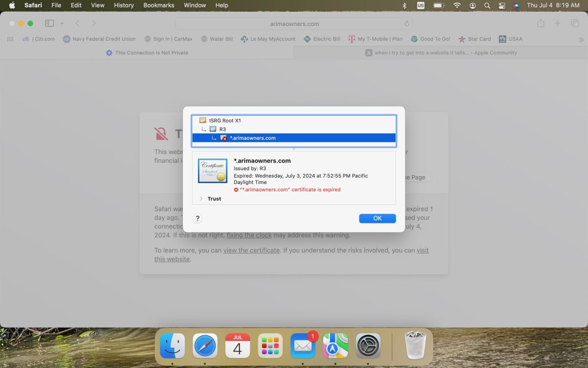Viewport: 588px width, 368px height.
Task: Click the reload page icon
Action: coord(407,24)
